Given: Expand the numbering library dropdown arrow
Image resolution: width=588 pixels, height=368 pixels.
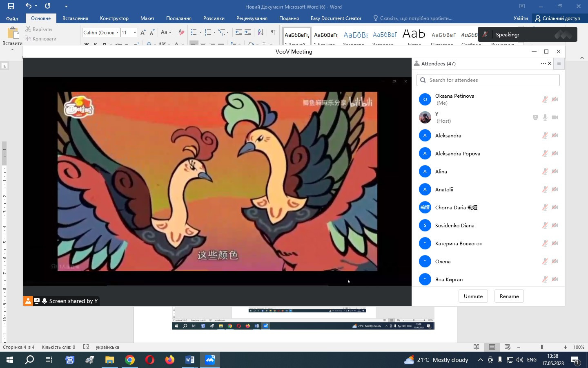Looking at the screenshot, I should 214,32.
